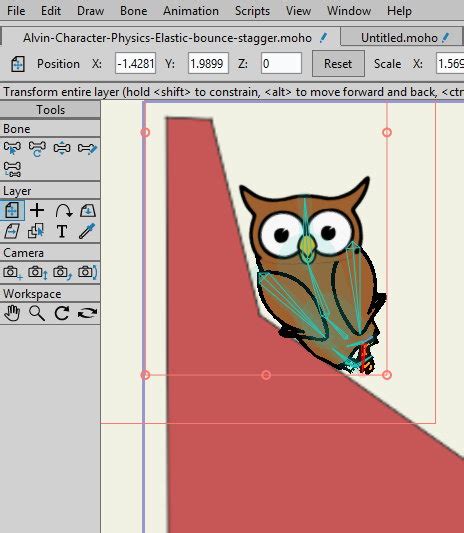The width and height of the screenshot is (464, 533).
Task: Select the Reparent Bone tool
Action: 12,169
